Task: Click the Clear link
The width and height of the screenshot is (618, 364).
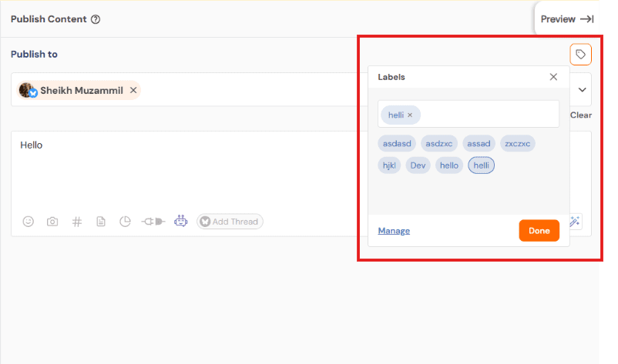Action: pyautogui.click(x=581, y=115)
